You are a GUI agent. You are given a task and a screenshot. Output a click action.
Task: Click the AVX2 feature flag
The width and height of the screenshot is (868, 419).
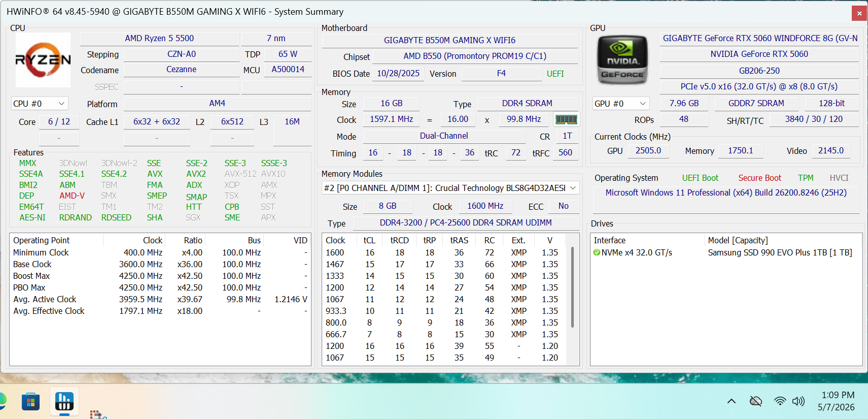[196, 174]
